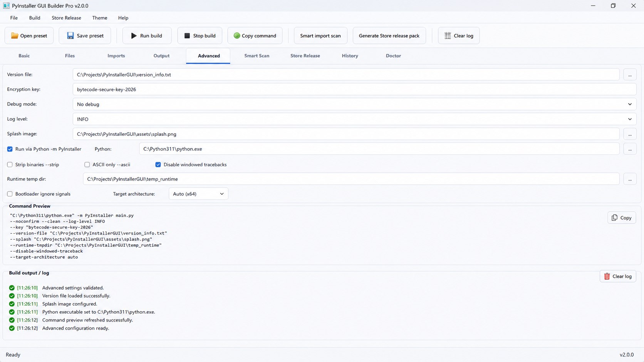Click the green check beside Advanced settings validated
The image size is (644, 362).
[12, 288]
